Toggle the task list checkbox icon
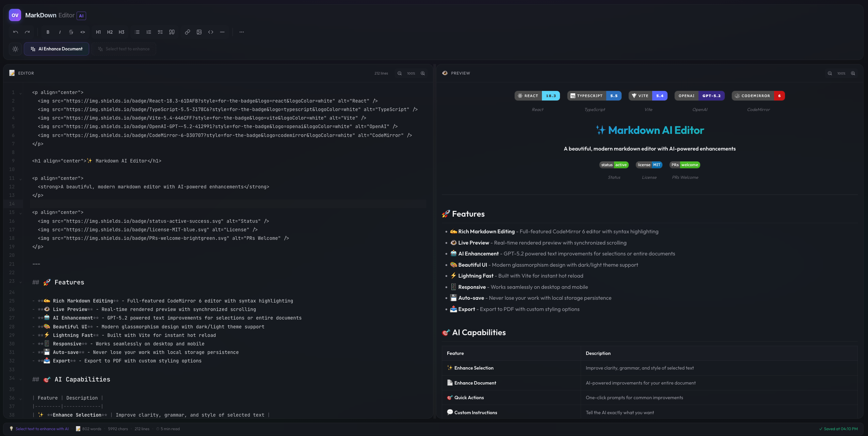The image size is (868, 436). pos(160,32)
